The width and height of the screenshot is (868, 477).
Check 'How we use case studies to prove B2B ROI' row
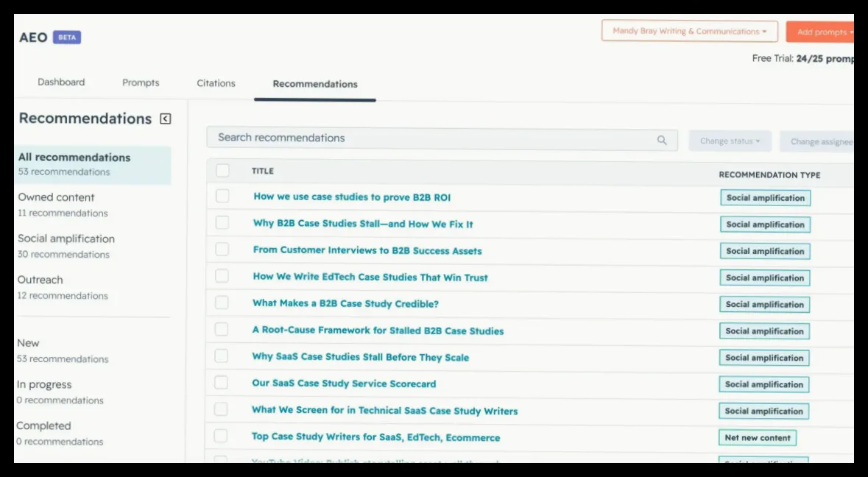pos(222,196)
